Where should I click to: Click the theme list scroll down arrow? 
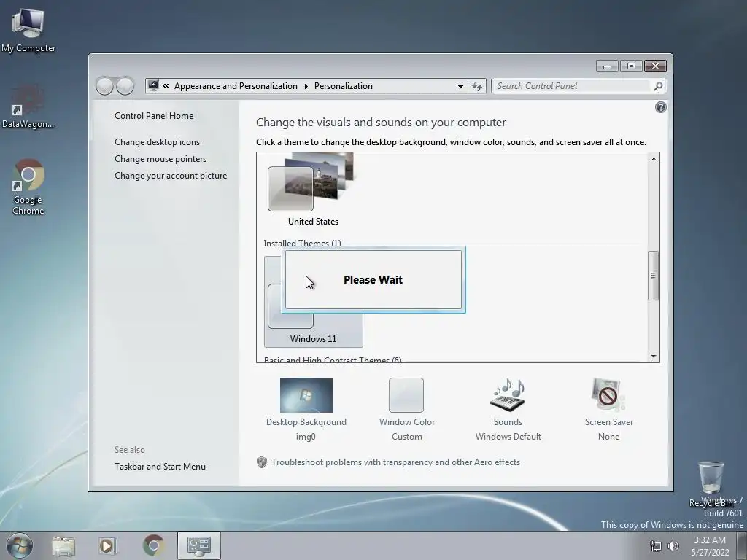tap(654, 356)
